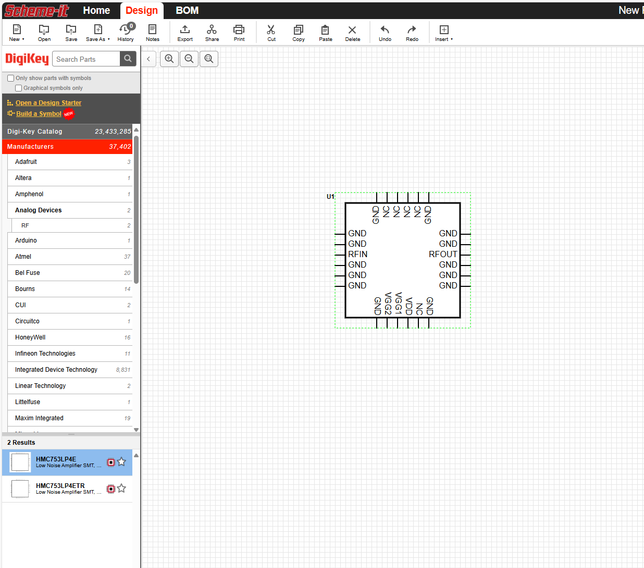Viewport: 644px width, 568px height.
Task: Open the Notes panel icon
Action: click(x=152, y=32)
